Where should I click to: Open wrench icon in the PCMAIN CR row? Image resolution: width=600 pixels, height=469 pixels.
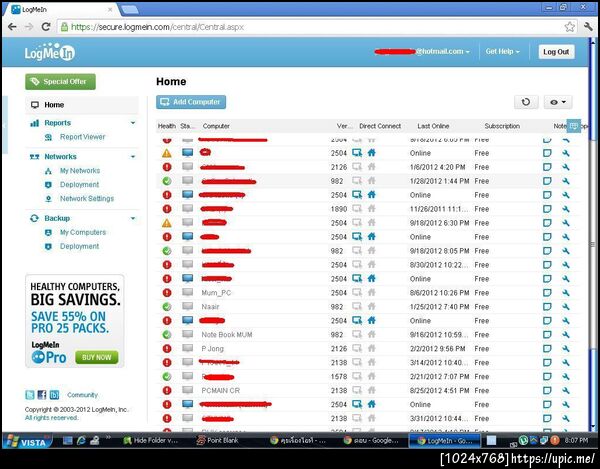(566, 391)
